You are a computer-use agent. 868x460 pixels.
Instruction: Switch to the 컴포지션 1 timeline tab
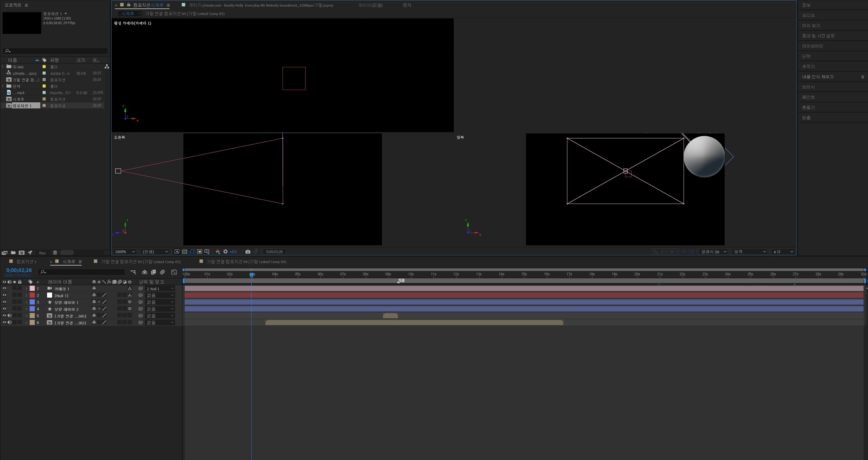26,262
